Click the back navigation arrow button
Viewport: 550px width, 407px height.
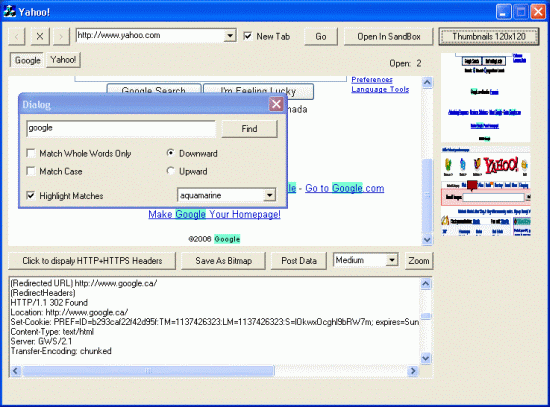point(16,36)
